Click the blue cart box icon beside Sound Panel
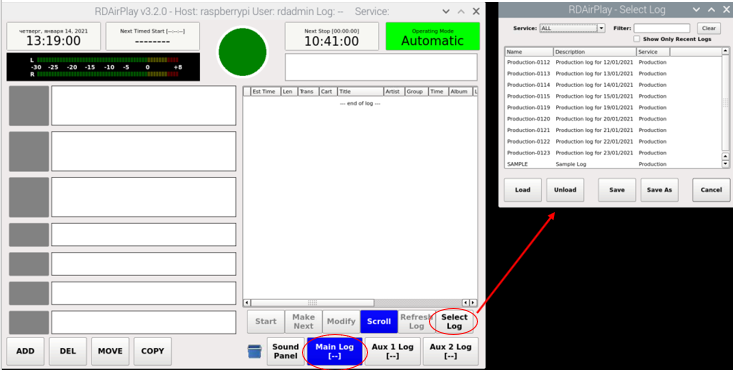Viewport: 733px width, 370px height. tap(255, 351)
